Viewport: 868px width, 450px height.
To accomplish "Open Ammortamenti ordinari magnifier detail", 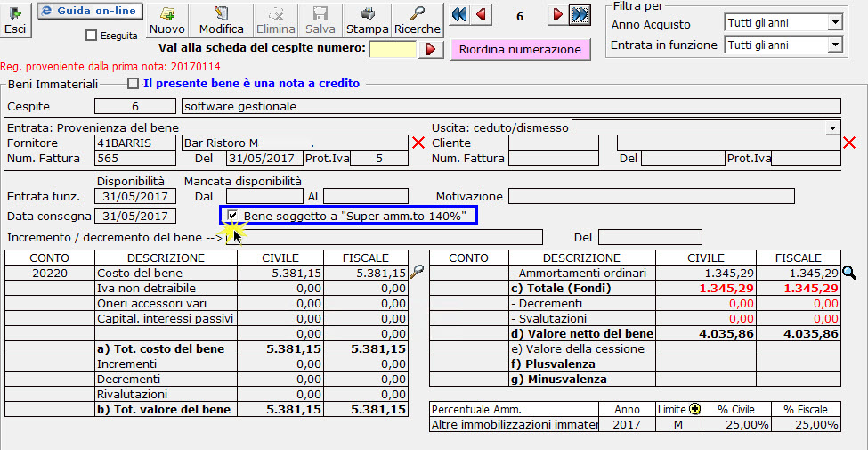I will 849,272.
